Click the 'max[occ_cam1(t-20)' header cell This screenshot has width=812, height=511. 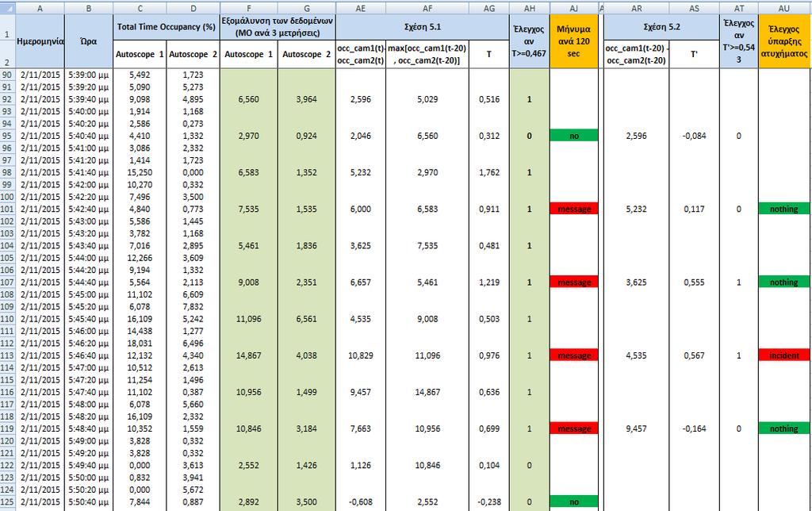pyautogui.click(x=427, y=54)
